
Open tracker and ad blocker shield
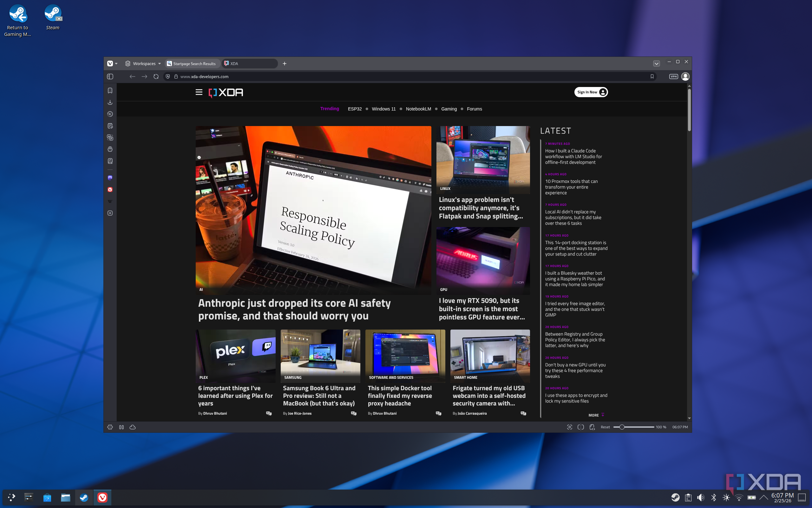168,77
